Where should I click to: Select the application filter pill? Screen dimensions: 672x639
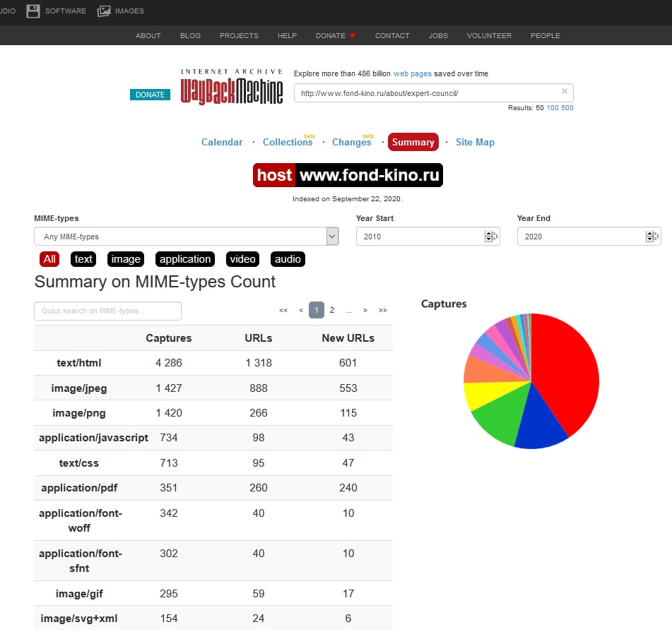[184, 259]
